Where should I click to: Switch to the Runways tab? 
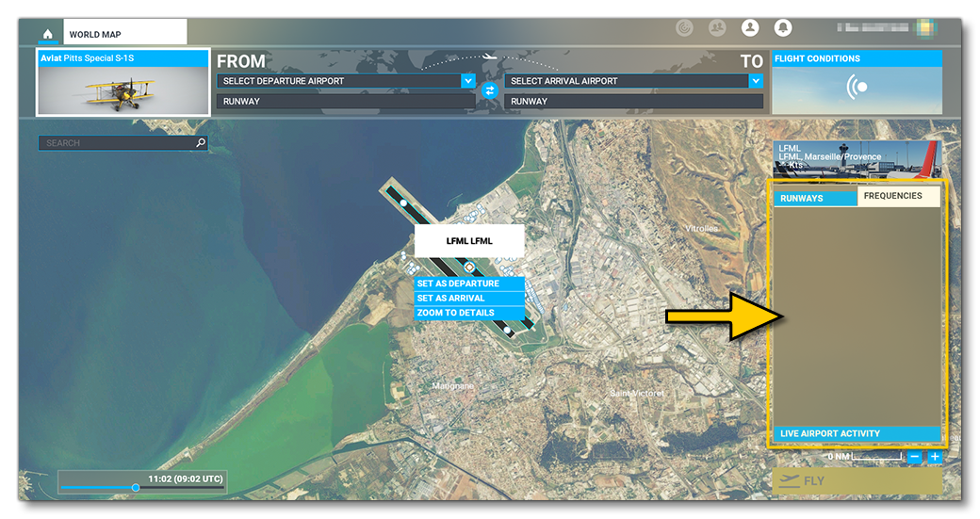(815, 198)
